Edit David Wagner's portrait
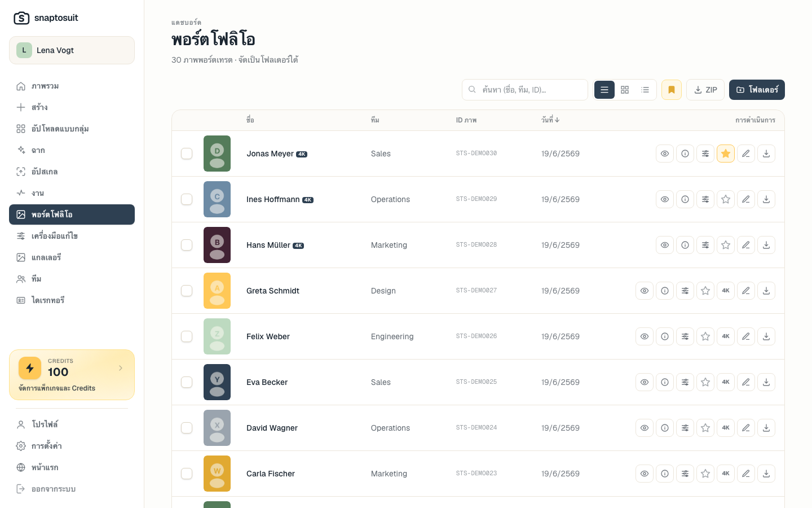The width and height of the screenshot is (812, 508). coord(746,428)
